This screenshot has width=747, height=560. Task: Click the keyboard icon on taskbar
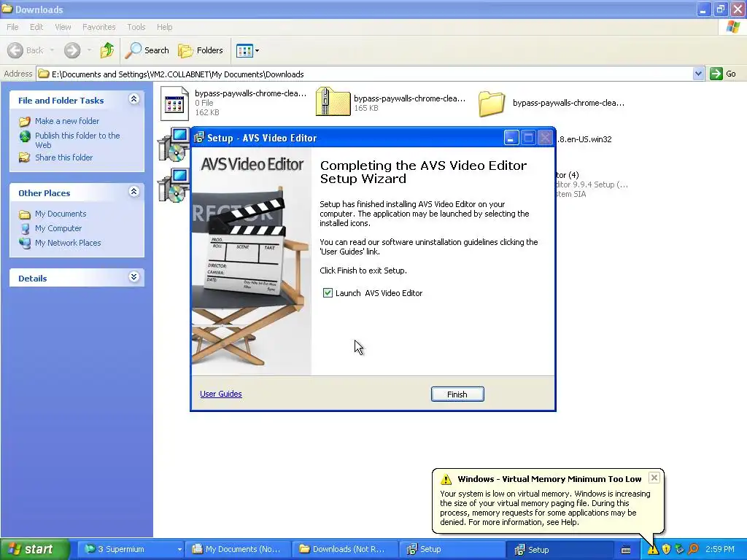click(626, 550)
